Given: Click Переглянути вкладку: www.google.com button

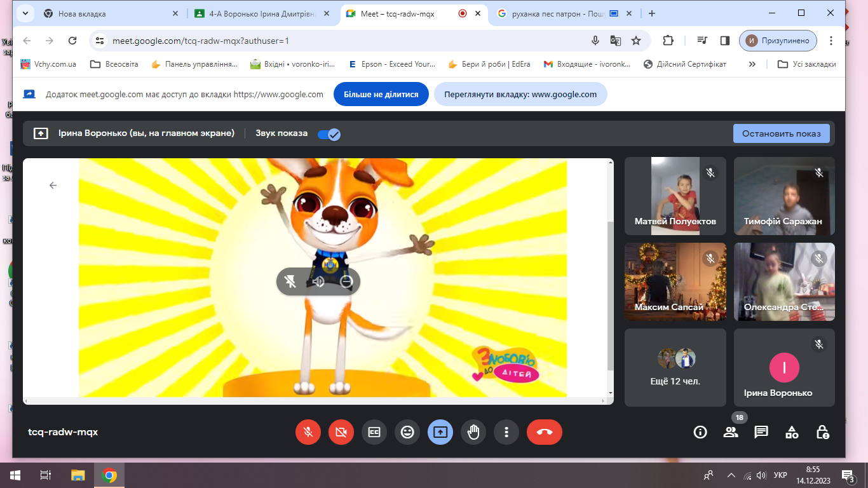Looking at the screenshot, I should (x=520, y=95).
